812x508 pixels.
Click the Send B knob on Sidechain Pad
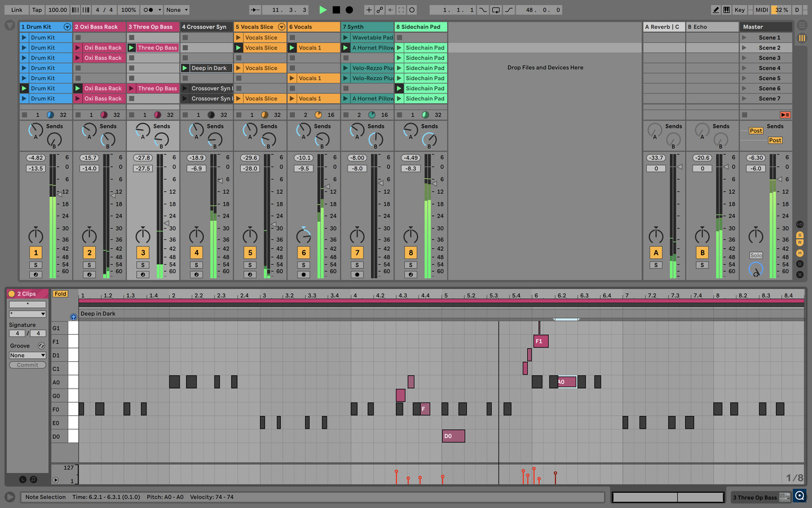tap(429, 139)
